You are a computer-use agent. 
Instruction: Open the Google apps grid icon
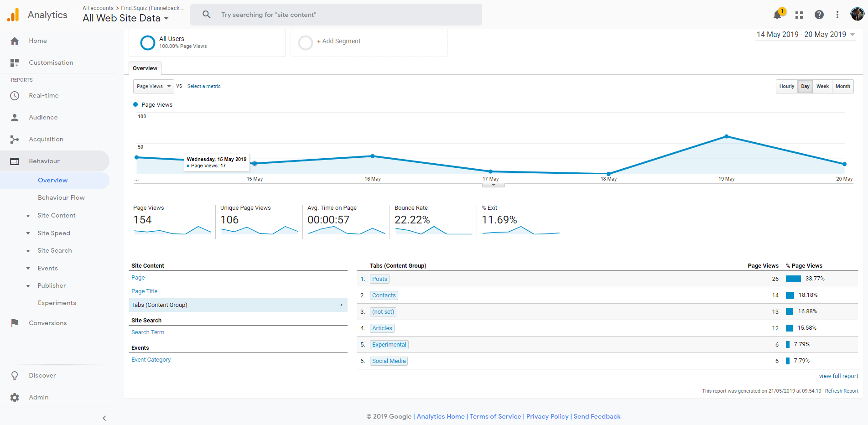[x=799, y=15]
